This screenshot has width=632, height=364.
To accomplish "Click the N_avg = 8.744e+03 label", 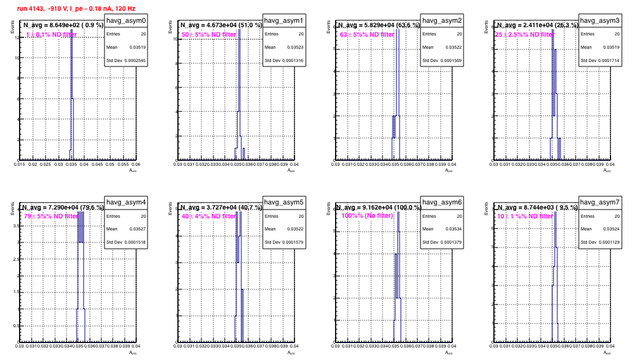I will [x=537, y=208].
